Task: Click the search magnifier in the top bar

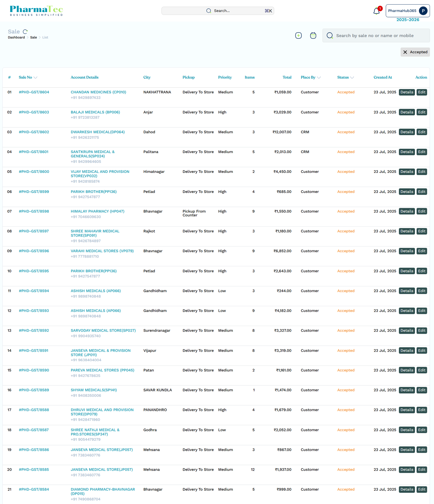Action: [x=208, y=11]
